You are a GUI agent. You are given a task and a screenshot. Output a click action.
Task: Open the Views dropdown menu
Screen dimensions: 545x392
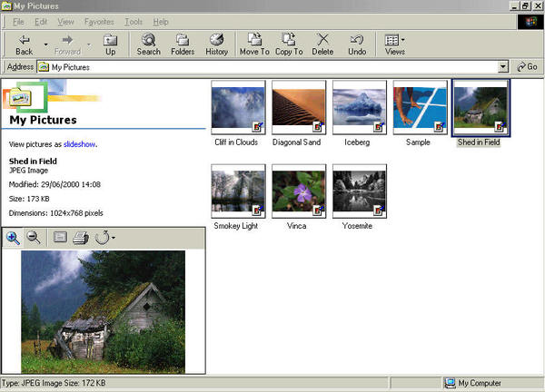tap(394, 44)
